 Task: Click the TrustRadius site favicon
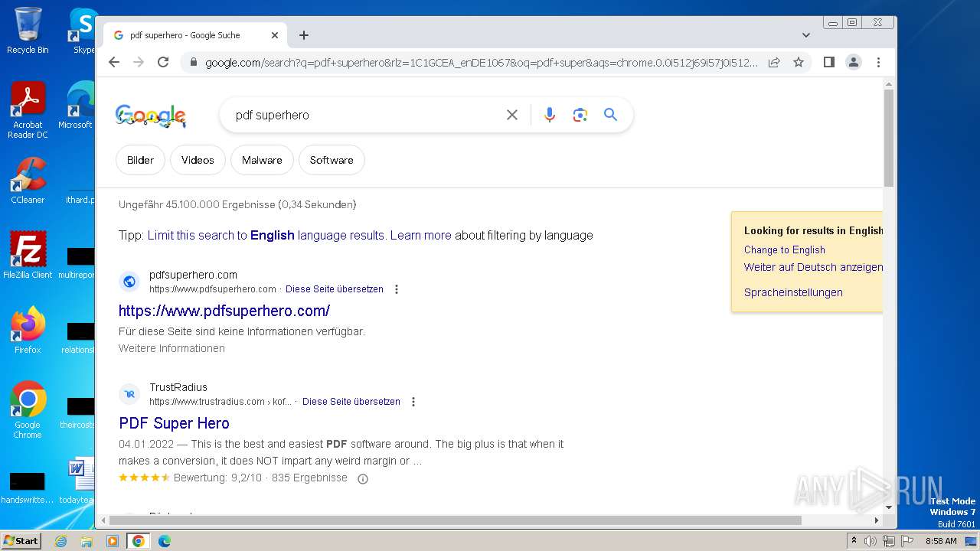coord(129,394)
